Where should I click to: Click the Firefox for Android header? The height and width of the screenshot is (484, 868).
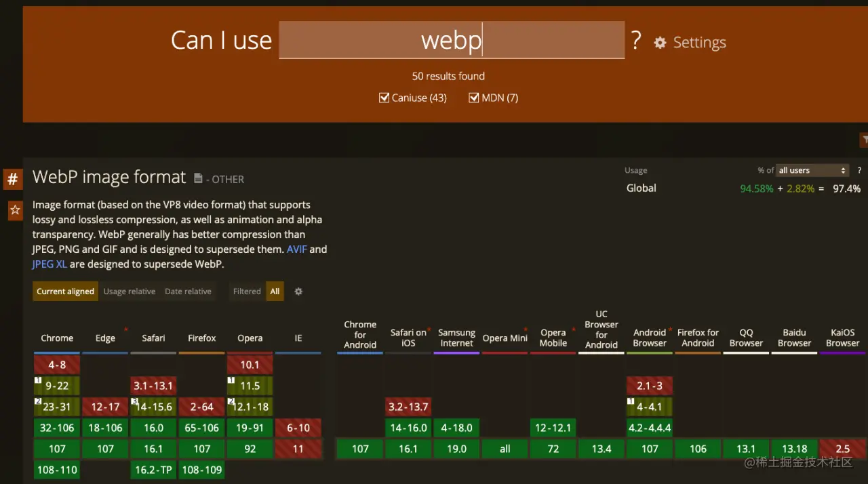click(x=698, y=338)
